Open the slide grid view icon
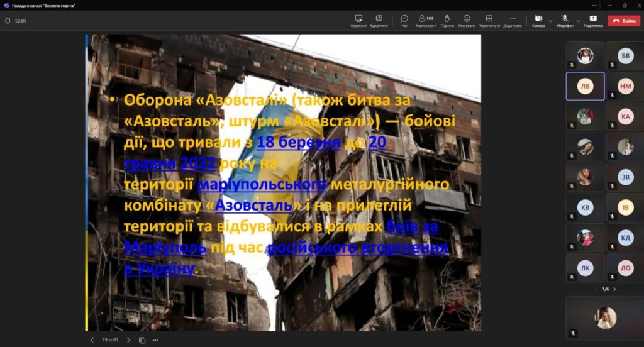This screenshot has width=644, height=347. coord(142,340)
